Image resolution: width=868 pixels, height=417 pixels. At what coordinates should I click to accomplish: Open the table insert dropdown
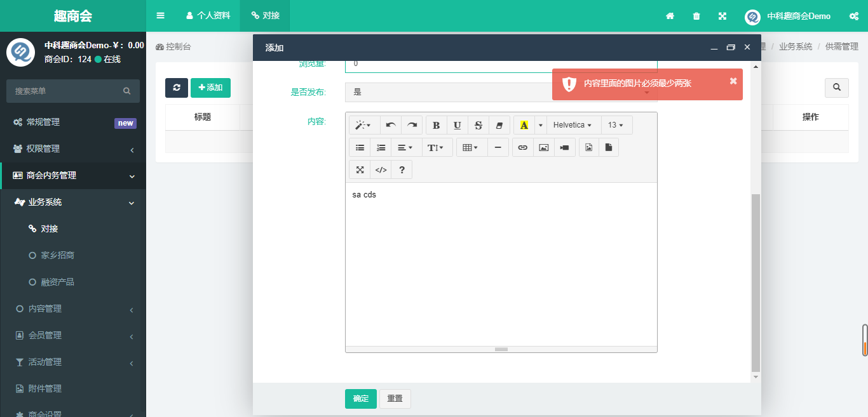tap(470, 147)
